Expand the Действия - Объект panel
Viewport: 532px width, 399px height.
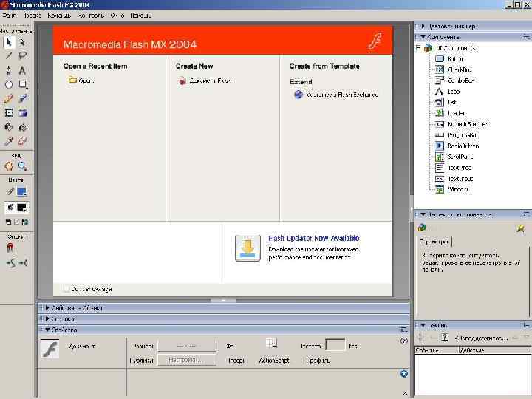(47, 307)
